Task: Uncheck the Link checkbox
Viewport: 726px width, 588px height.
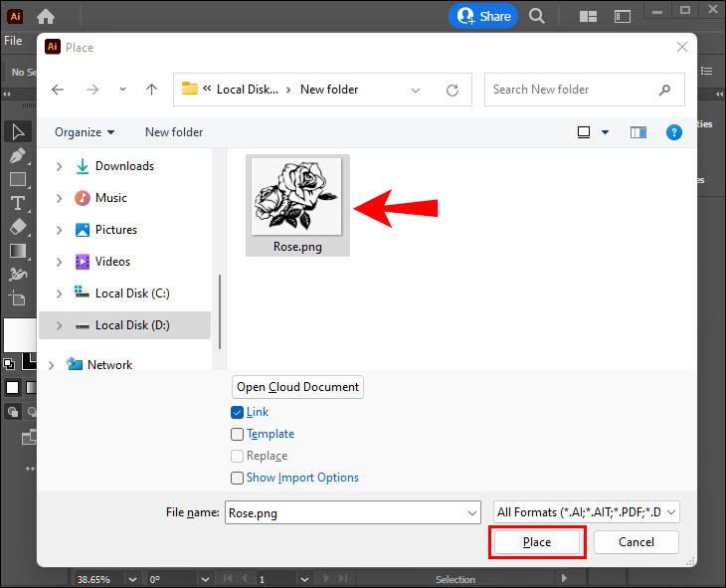Action: (x=237, y=412)
